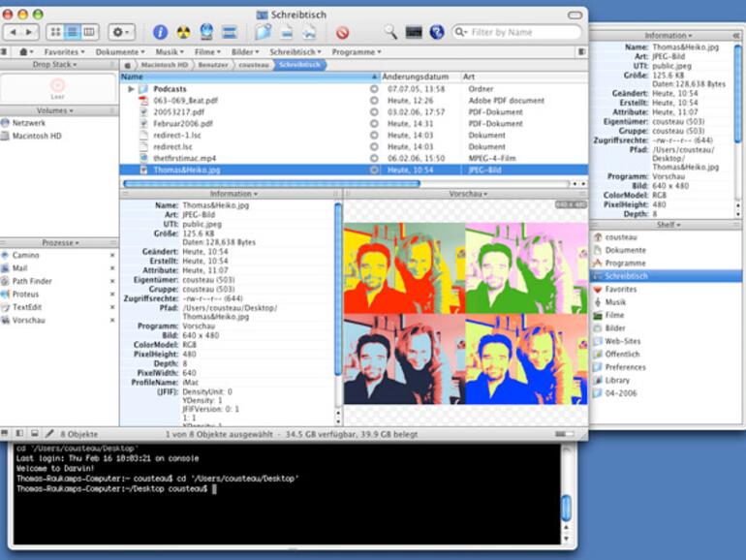Image resolution: width=746 pixels, height=560 pixels.
Task: Open the Prozesse panel header dropdown
Action: pyautogui.click(x=59, y=242)
